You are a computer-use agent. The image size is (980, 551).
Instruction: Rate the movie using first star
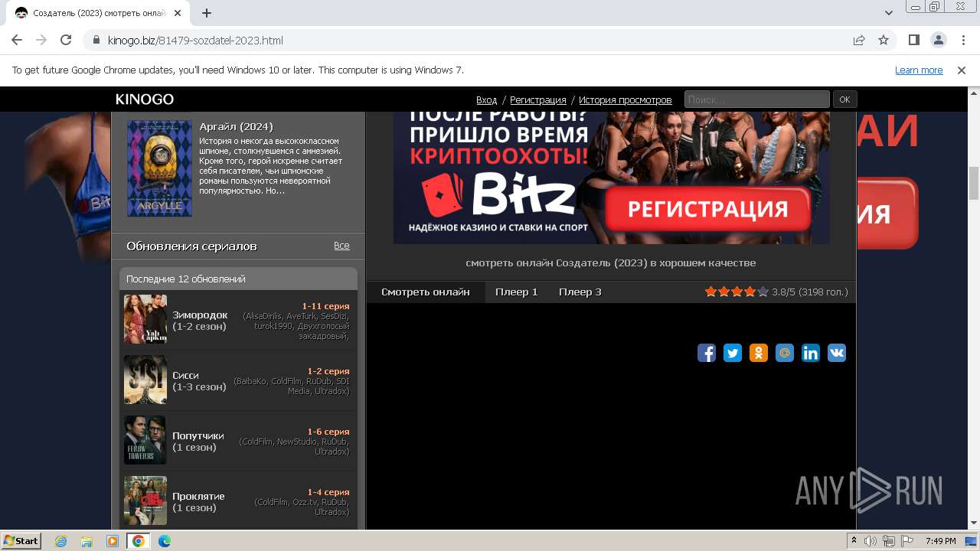(711, 292)
